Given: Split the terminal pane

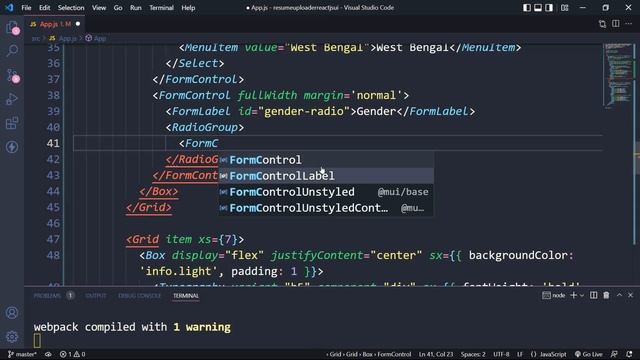Looking at the screenshot, I should coord(593,295).
